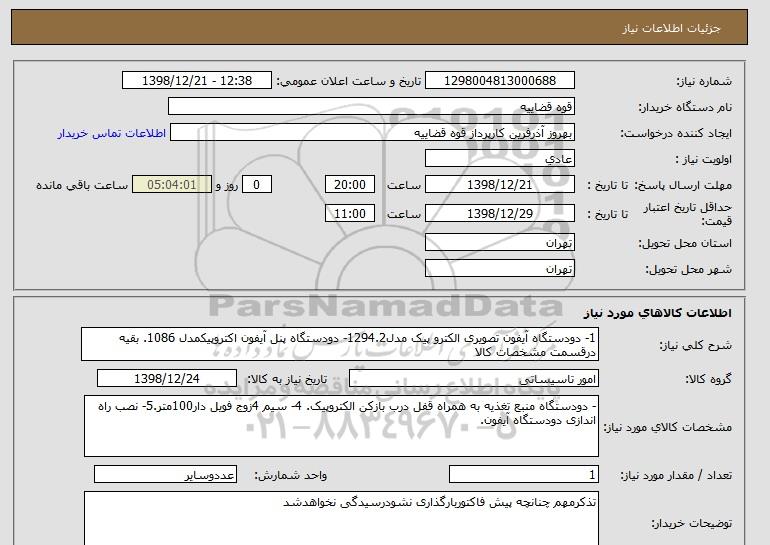770x545 pixels.
Task: Click goods need date 1398/12/24
Action: click(x=167, y=379)
